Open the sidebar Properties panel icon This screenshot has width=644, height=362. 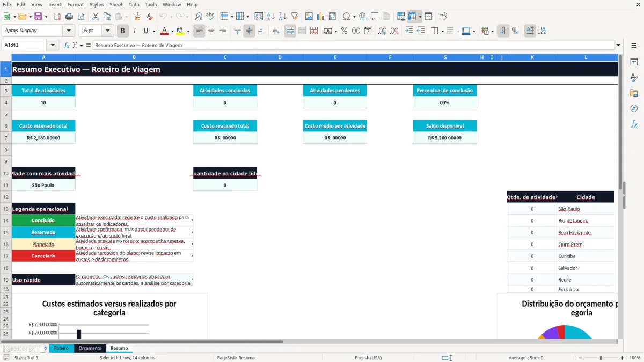click(x=634, y=62)
